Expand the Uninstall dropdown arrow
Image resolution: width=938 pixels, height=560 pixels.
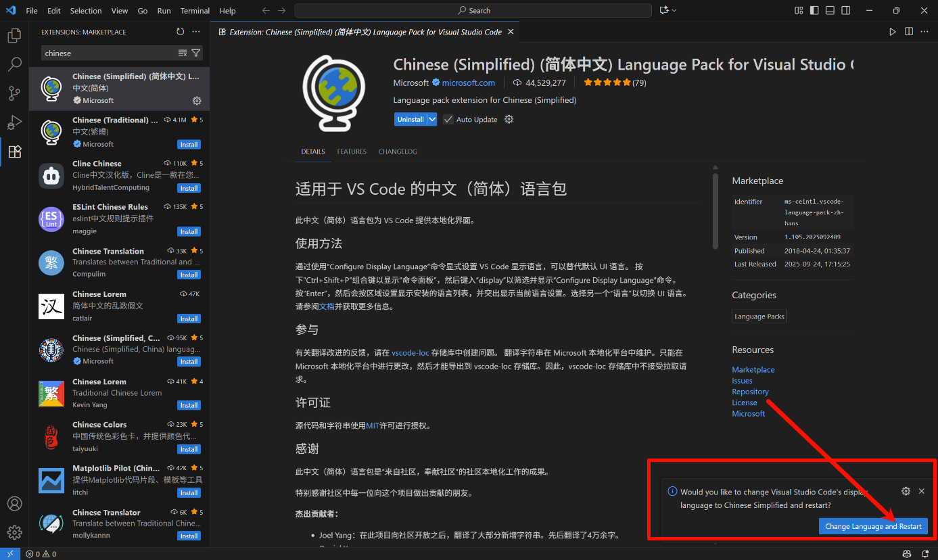(x=432, y=119)
